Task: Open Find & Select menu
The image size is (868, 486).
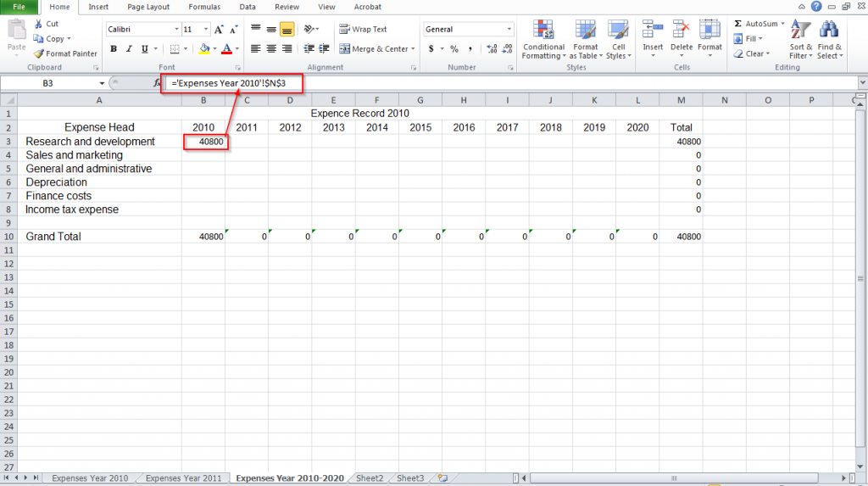Action: tap(829, 39)
